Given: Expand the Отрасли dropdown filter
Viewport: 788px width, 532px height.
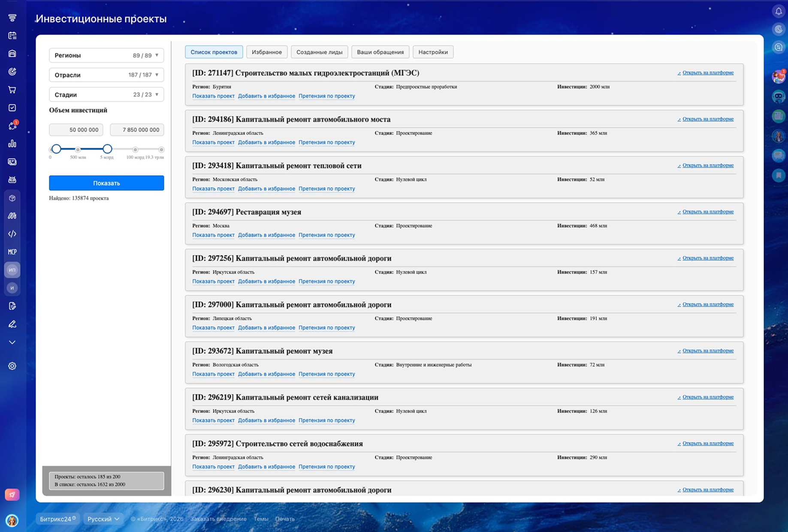Looking at the screenshot, I should 106,75.
